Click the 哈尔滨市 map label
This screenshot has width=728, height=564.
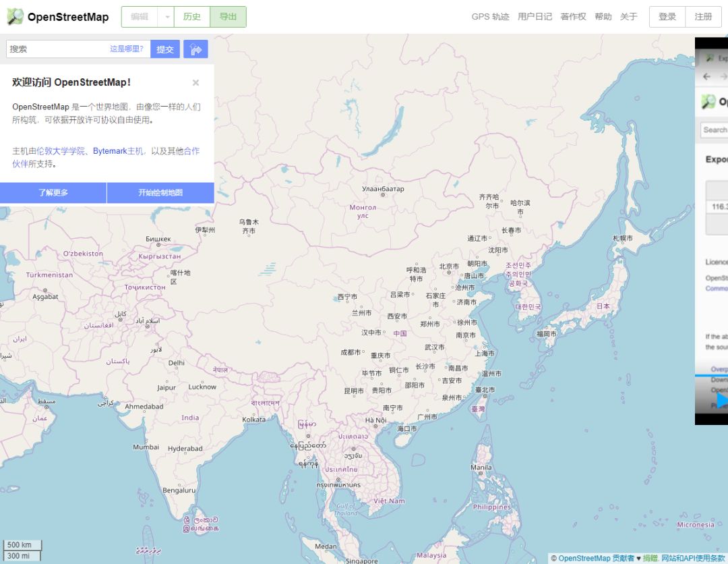[x=520, y=207]
